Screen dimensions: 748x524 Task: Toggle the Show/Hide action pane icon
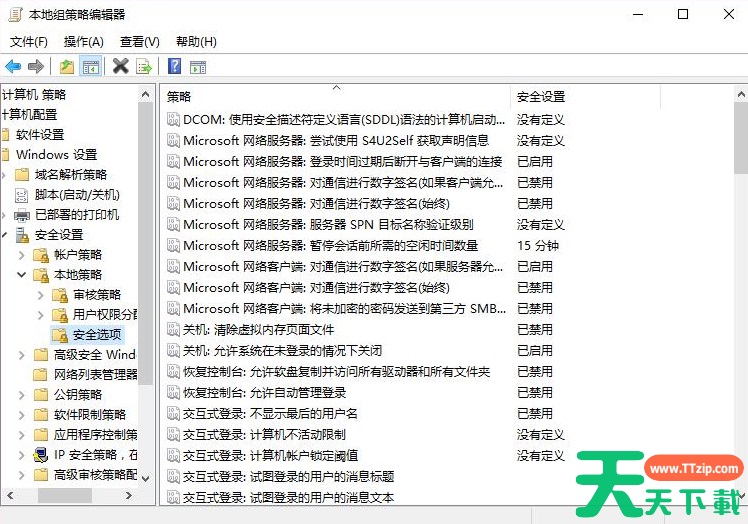197,67
